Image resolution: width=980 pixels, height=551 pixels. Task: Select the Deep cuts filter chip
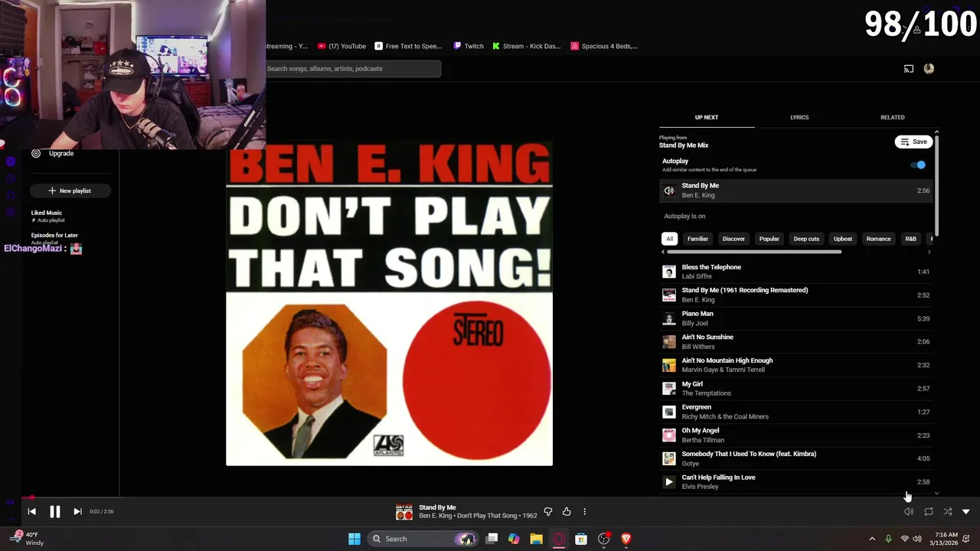[x=806, y=239]
